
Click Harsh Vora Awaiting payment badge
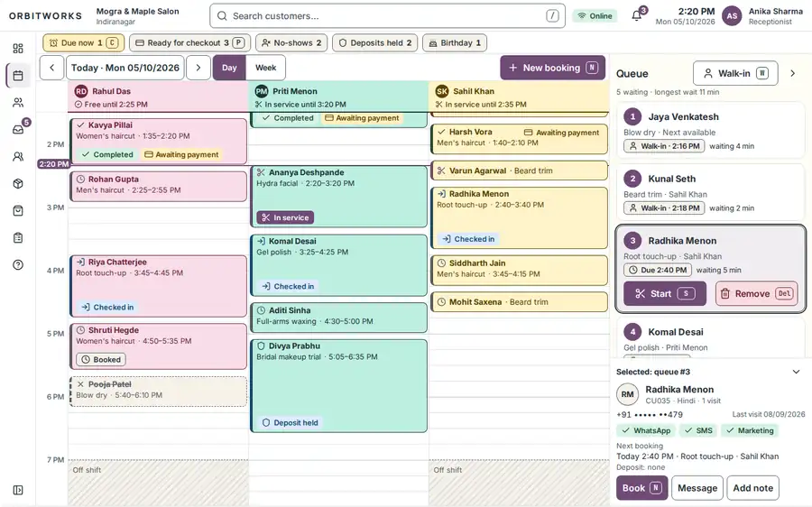[x=562, y=133]
